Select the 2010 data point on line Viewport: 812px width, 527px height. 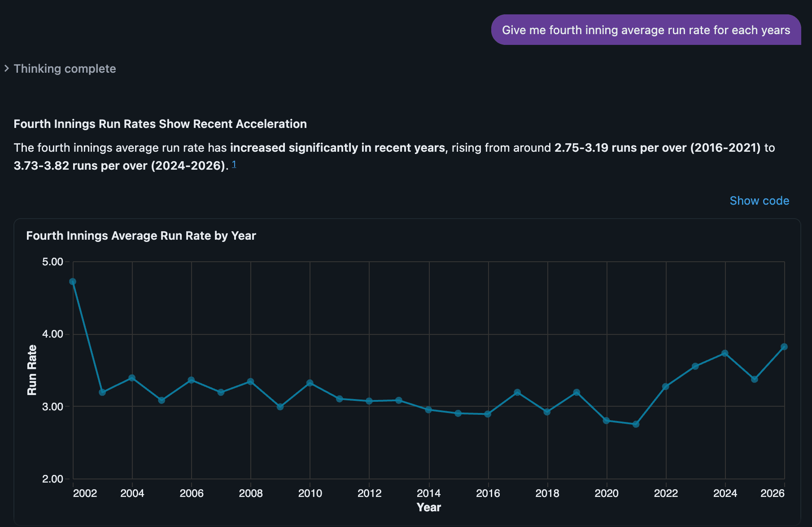tap(310, 383)
